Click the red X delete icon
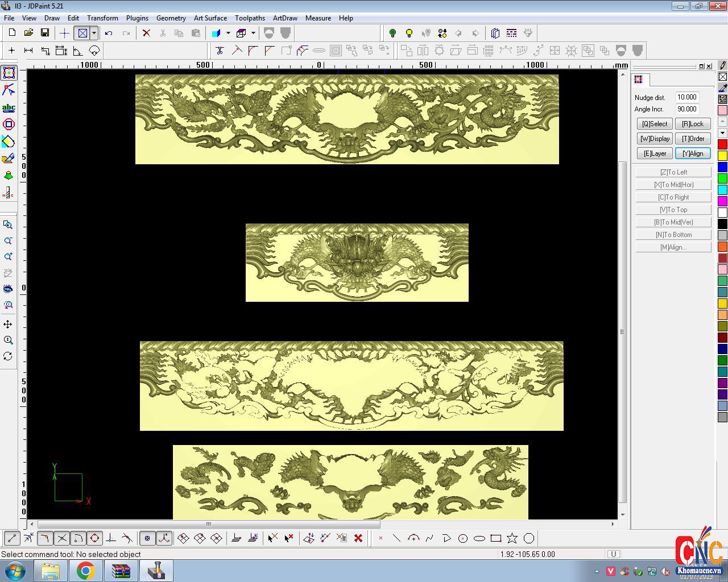This screenshot has width=728, height=582. click(146, 33)
